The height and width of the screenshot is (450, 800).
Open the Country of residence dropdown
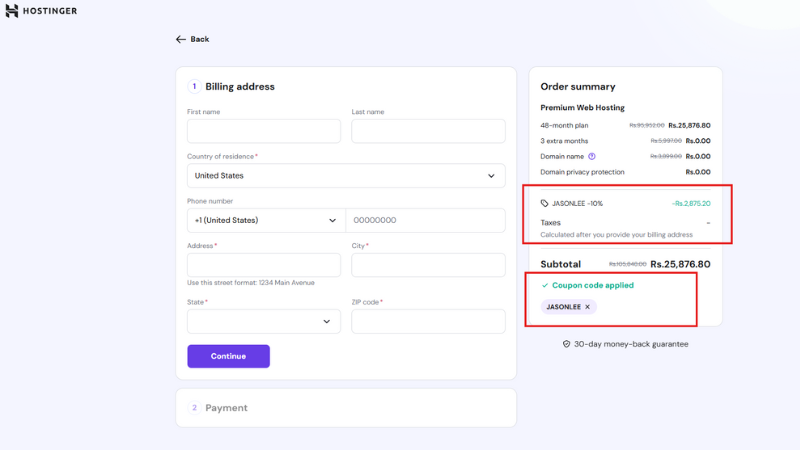coord(346,176)
